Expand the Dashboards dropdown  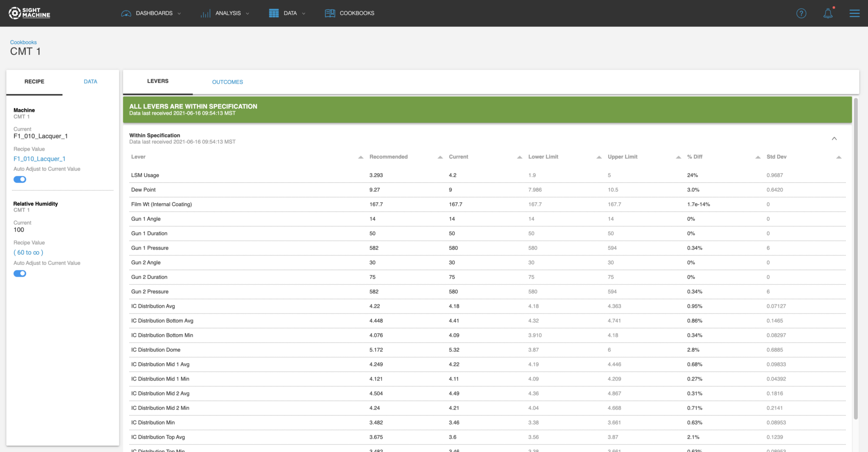[179, 14]
